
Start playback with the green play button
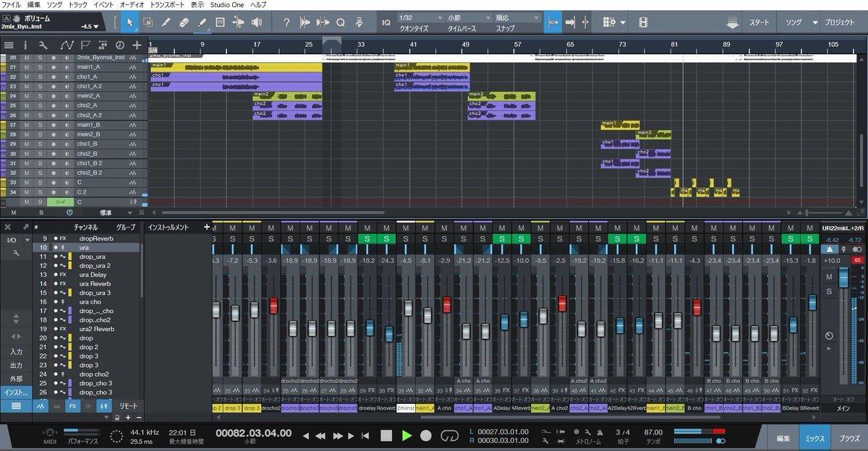407,435
